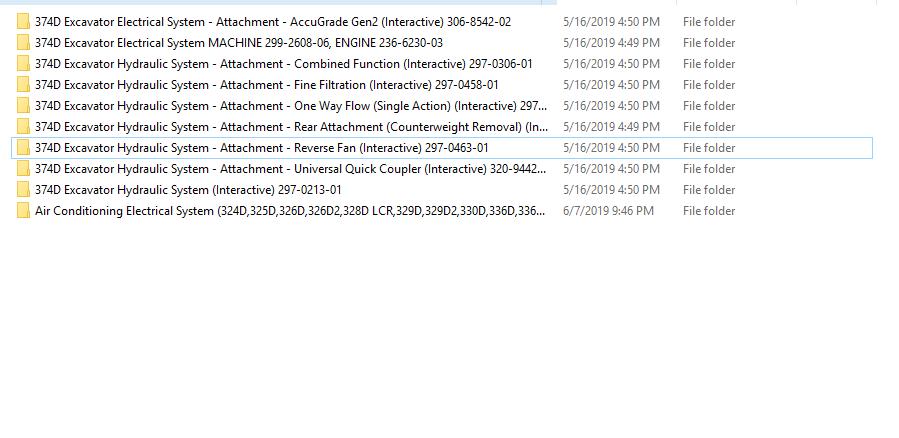Select Fine Filtration 297-0458-01 folder name
The image size is (899, 438).
[x=267, y=85]
